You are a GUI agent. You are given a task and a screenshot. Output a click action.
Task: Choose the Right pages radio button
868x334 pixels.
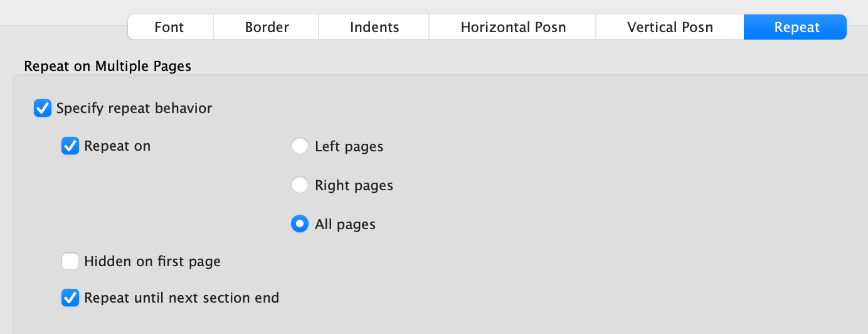click(x=300, y=185)
